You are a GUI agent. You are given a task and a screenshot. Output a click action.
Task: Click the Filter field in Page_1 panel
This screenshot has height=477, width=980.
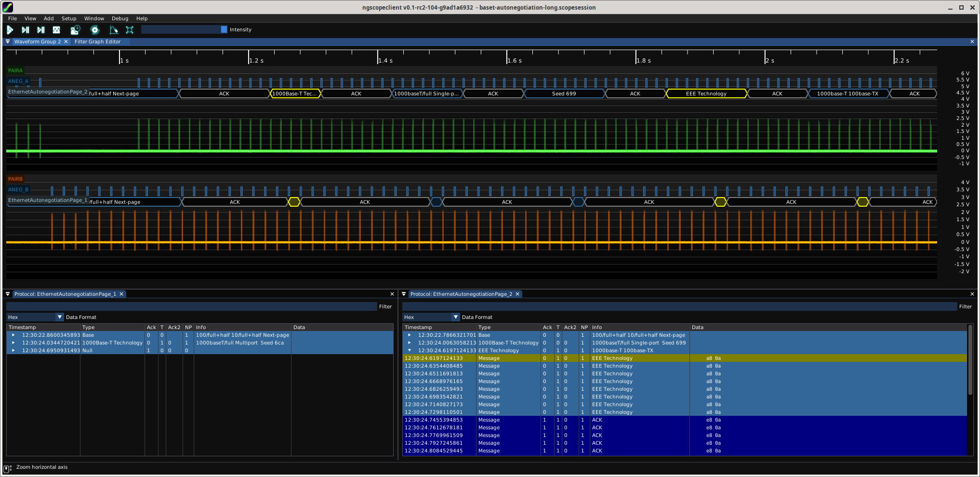coord(191,306)
